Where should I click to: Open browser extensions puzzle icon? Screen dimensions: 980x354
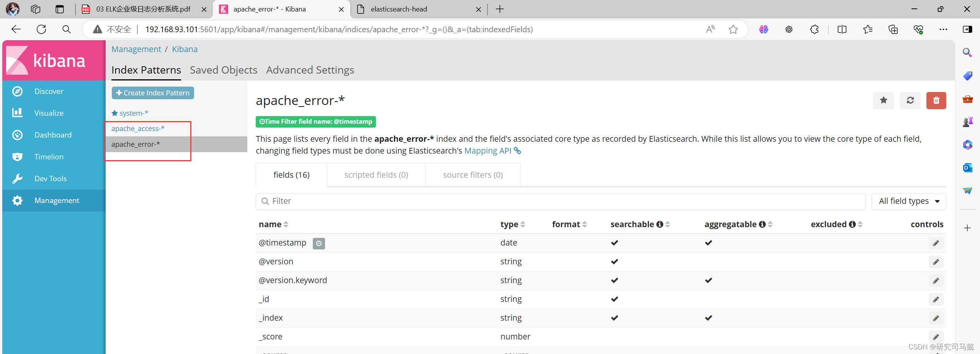[x=814, y=29]
